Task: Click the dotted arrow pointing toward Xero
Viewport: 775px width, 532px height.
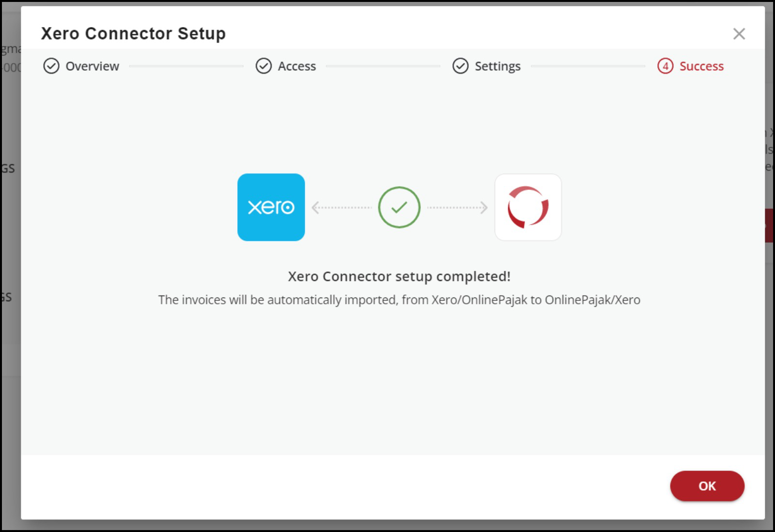Action: point(341,208)
